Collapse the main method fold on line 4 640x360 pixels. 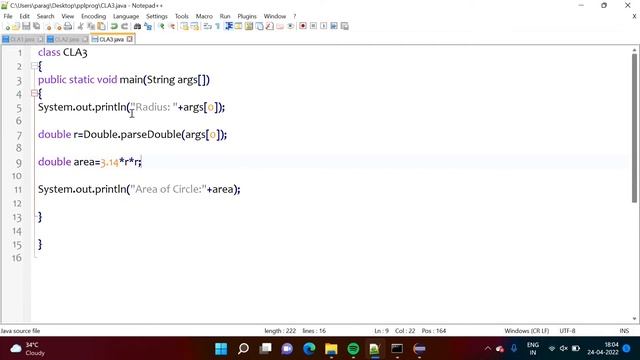(x=34, y=93)
